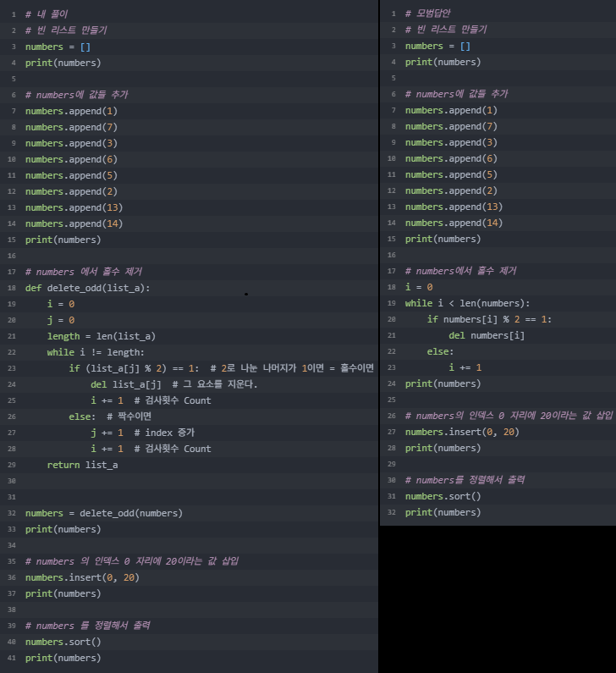Click 'numbers = []' on line 3 of 모범답안
Screen dimensions: 616x673
[437, 46]
